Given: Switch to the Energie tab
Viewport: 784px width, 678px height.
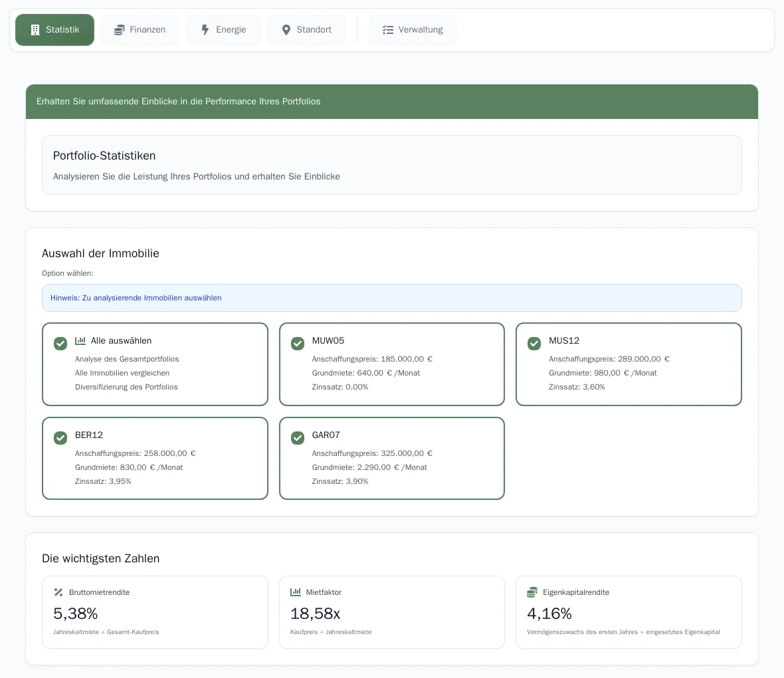Looking at the screenshot, I should (x=223, y=30).
